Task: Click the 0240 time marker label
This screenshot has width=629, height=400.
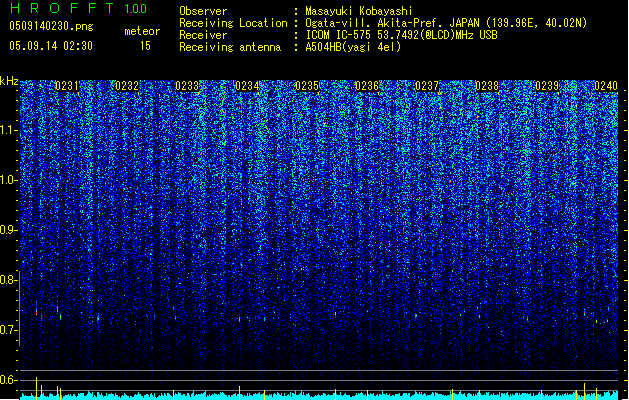Action: (606, 86)
